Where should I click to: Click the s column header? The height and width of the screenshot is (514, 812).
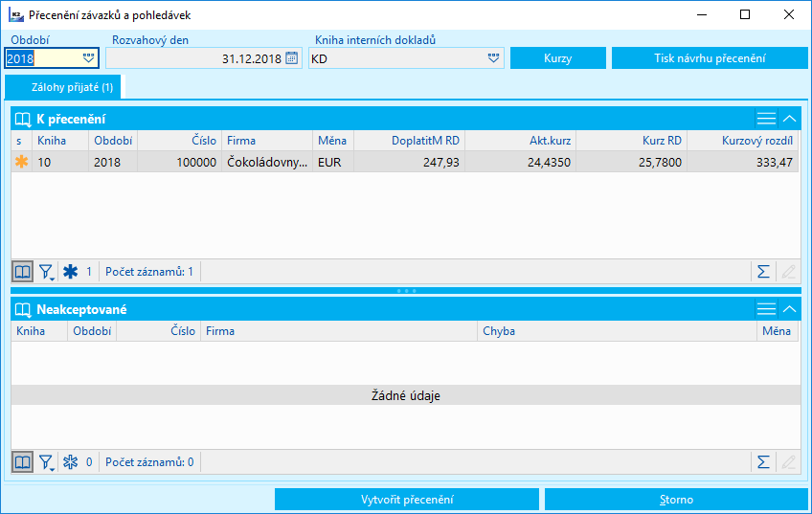point(22,141)
